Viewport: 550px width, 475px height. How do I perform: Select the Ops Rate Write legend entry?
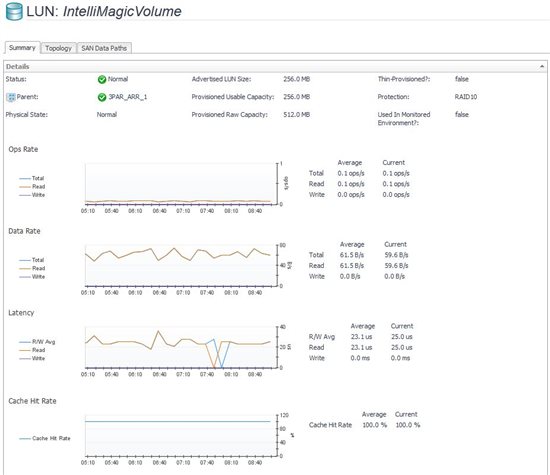[32, 195]
